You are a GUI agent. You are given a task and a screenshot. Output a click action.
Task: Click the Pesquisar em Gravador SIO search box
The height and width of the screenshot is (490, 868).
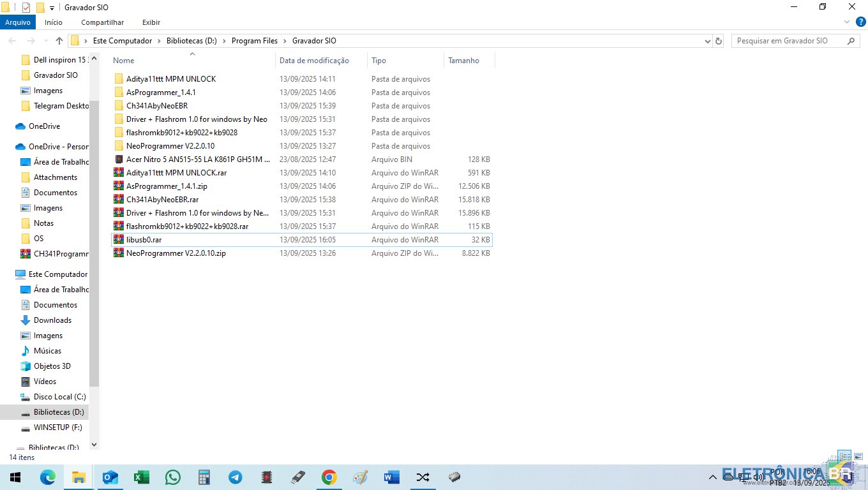coord(789,41)
